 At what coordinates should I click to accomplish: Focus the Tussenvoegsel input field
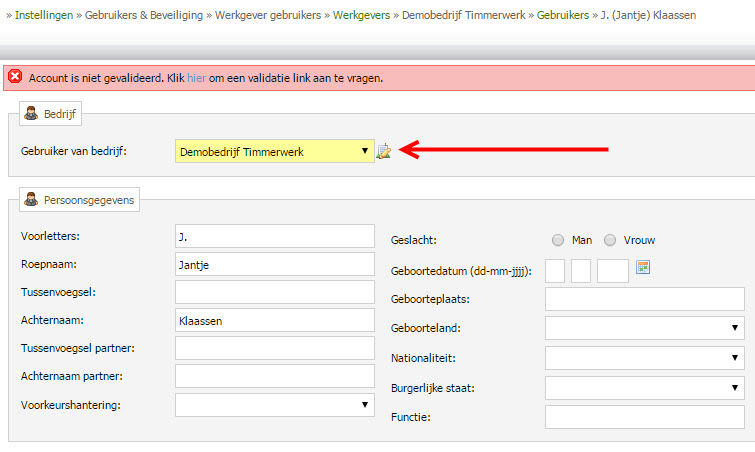[x=275, y=292]
